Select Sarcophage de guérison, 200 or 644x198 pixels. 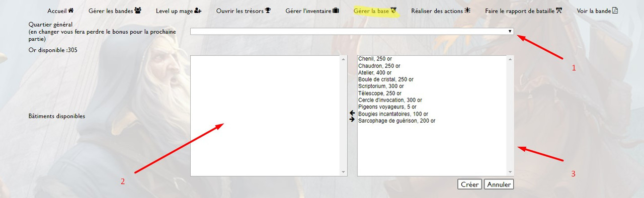pos(397,121)
